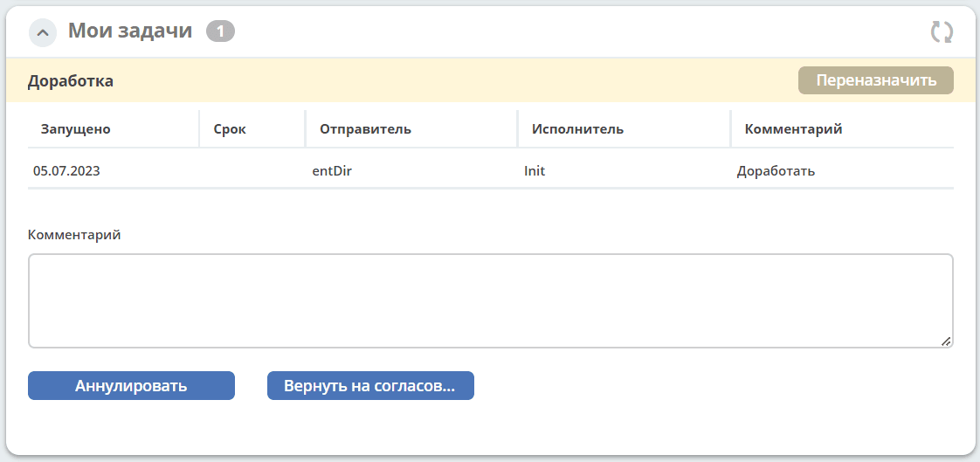Screen dimensions: 980x462
Task: Click the task count badge 1
Action: [221, 31]
